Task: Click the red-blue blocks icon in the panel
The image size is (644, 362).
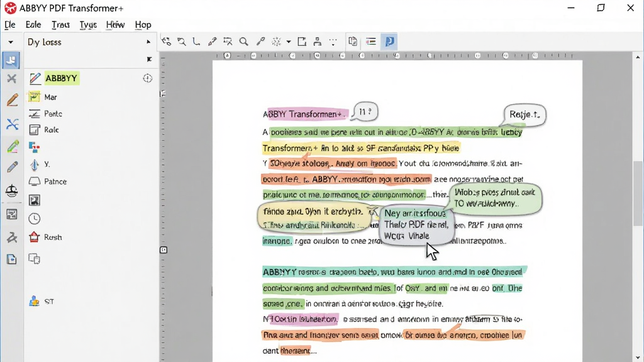Action: click(x=35, y=146)
